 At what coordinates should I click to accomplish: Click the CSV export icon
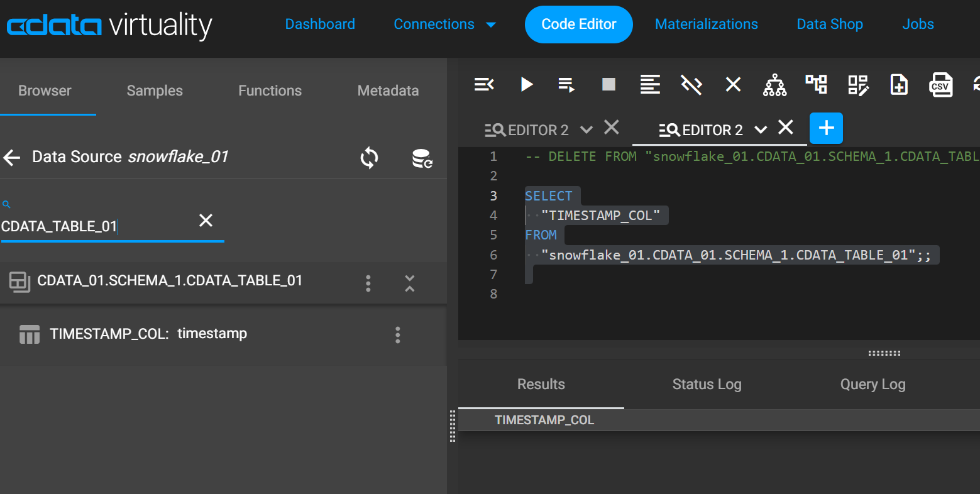click(940, 85)
